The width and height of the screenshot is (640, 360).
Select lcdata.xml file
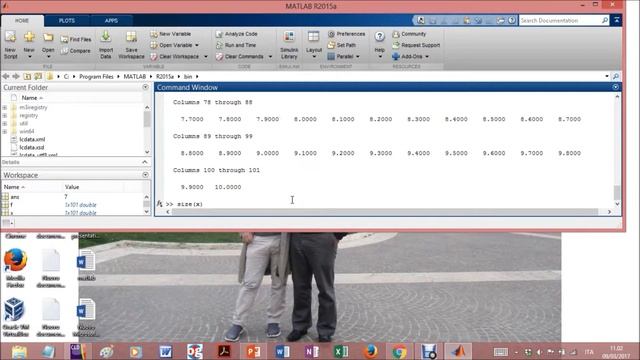32,140
